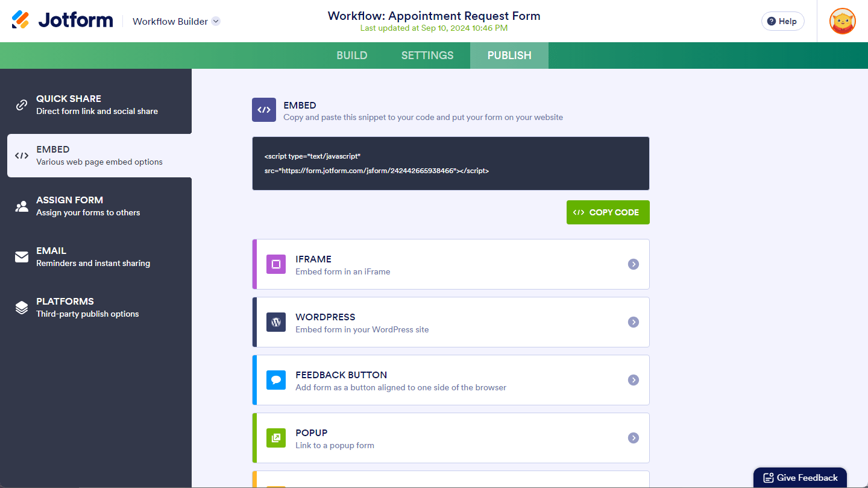Click the EMBED section heading
The width and height of the screenshot is (868, 488).
click(300, 106)
